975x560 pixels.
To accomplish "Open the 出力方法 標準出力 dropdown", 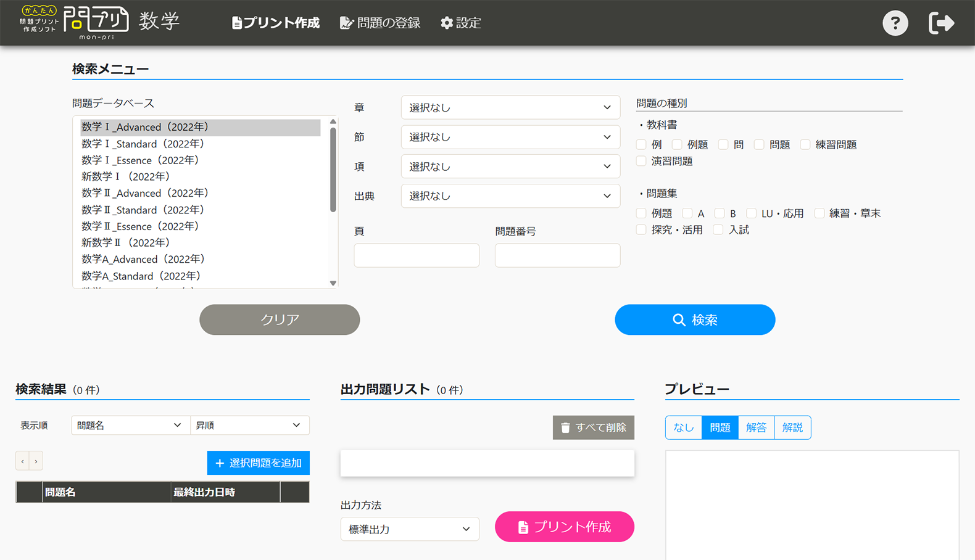I will [x=410, y=529].
